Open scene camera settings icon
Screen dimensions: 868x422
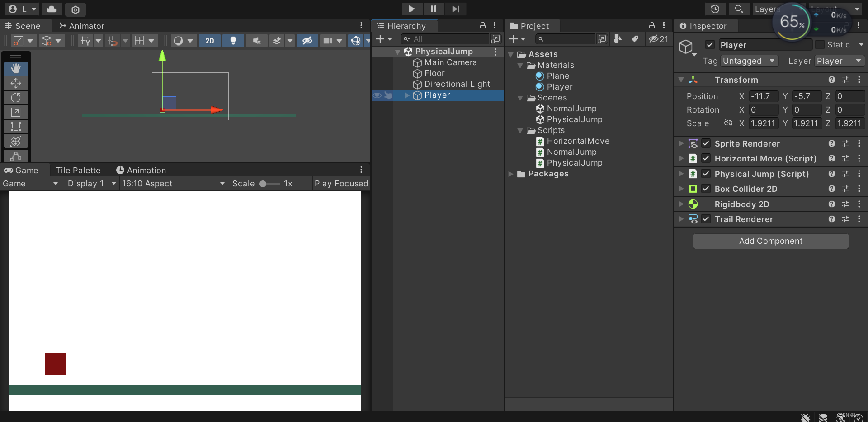328,41
